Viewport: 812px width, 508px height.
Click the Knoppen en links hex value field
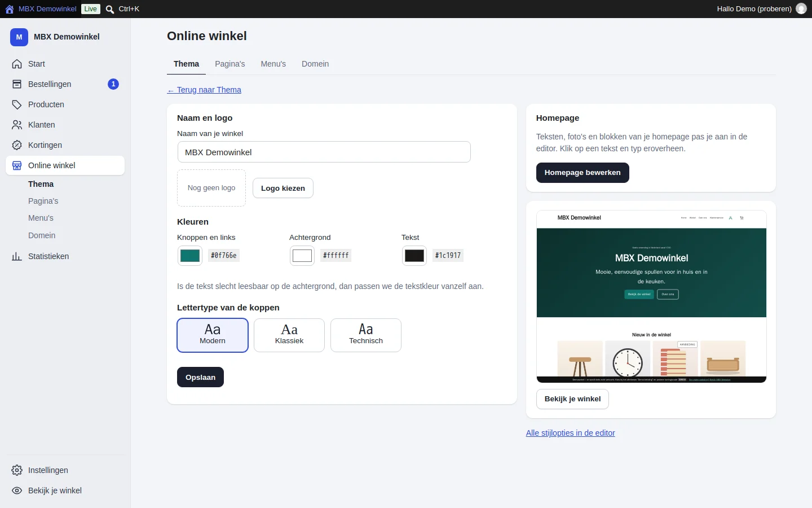pos(224,256)
